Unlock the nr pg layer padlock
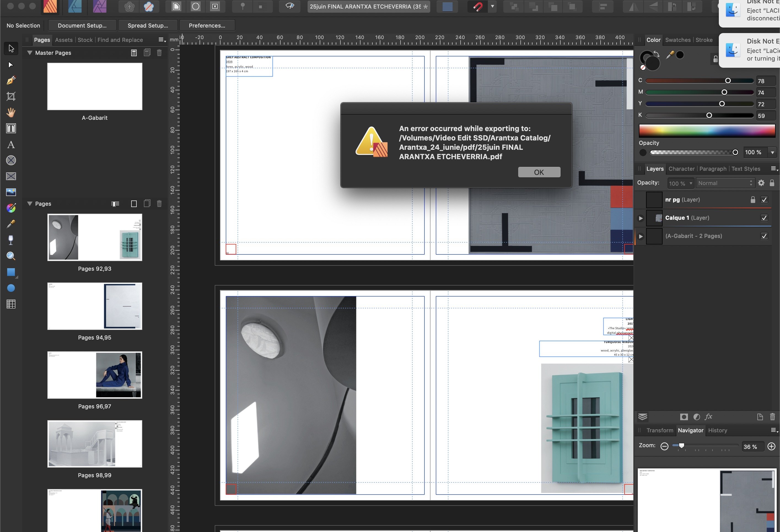Screen dimensions: 780x532 pyautogui.click(x=753, y=199)
